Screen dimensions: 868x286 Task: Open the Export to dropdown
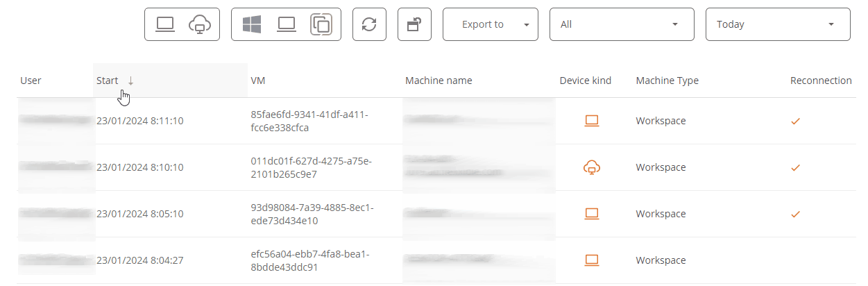[490, 24]
